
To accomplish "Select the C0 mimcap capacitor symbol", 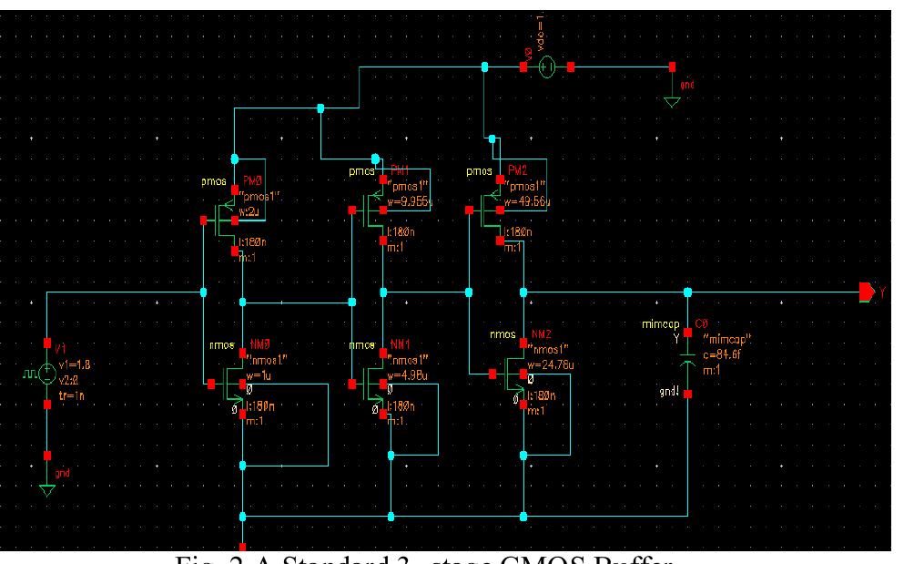I will click(687, 363).
